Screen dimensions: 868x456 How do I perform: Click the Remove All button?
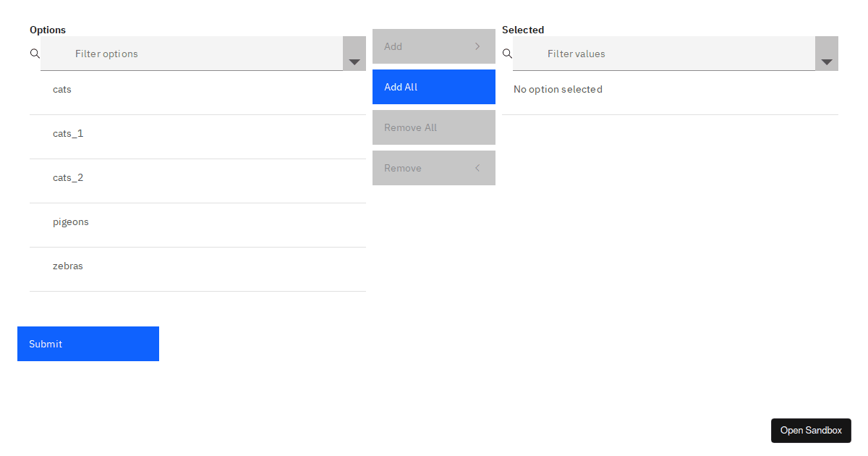[433, 127]
